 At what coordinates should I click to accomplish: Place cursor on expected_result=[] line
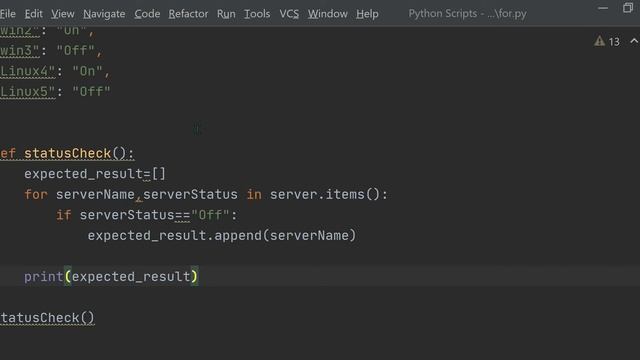coord(95,174)
